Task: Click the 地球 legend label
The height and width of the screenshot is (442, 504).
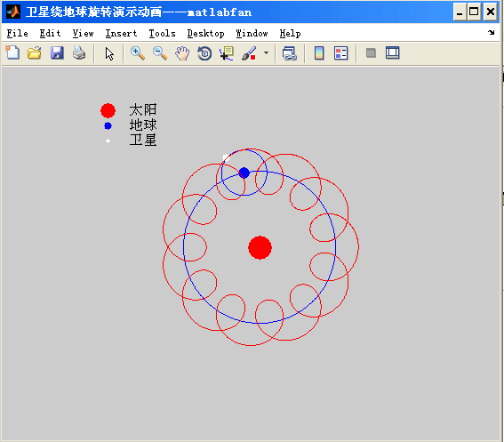Action: tap(143, 125)
